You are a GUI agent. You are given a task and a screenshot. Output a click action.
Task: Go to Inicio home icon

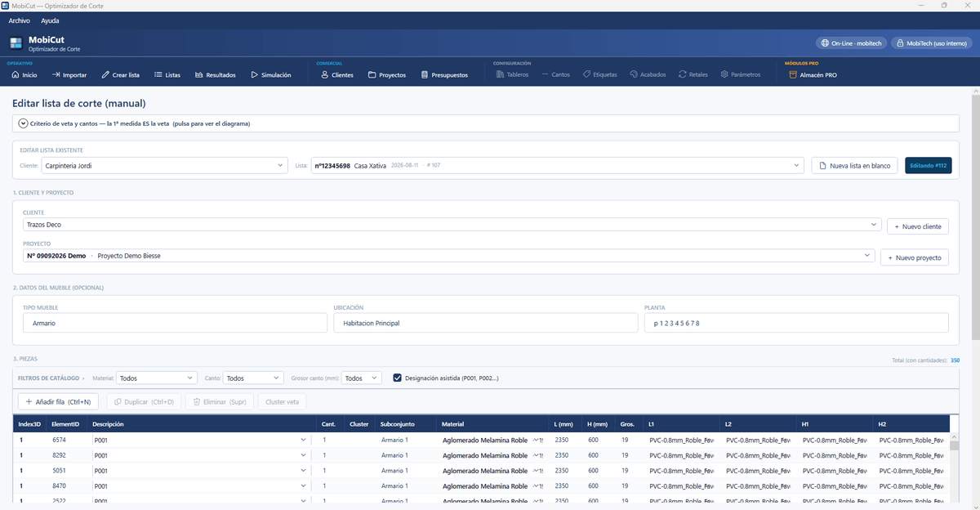click(24, 75)
